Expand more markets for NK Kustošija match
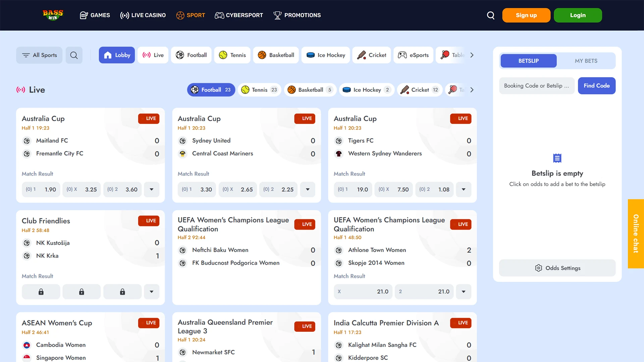Screen dimensions: 644x362 point(152,292)
